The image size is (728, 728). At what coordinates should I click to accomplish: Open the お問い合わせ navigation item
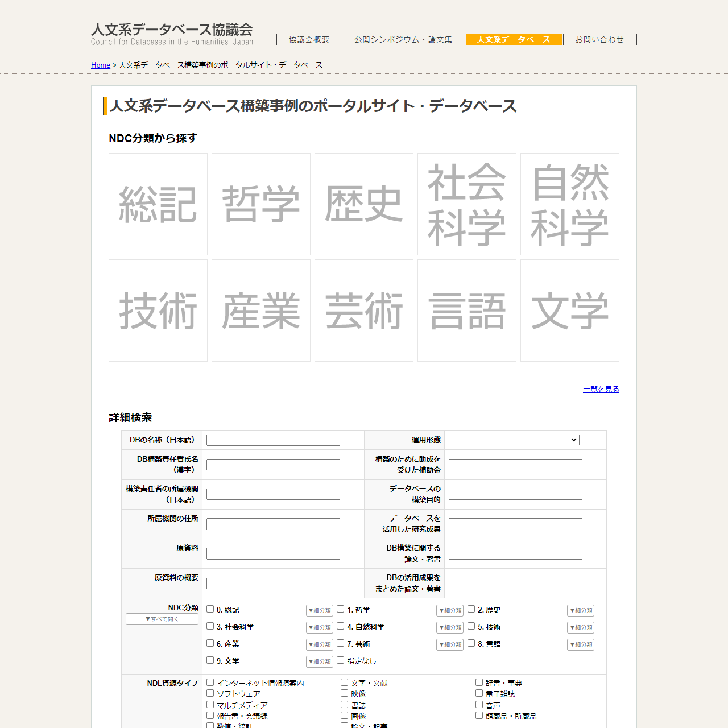599,39
